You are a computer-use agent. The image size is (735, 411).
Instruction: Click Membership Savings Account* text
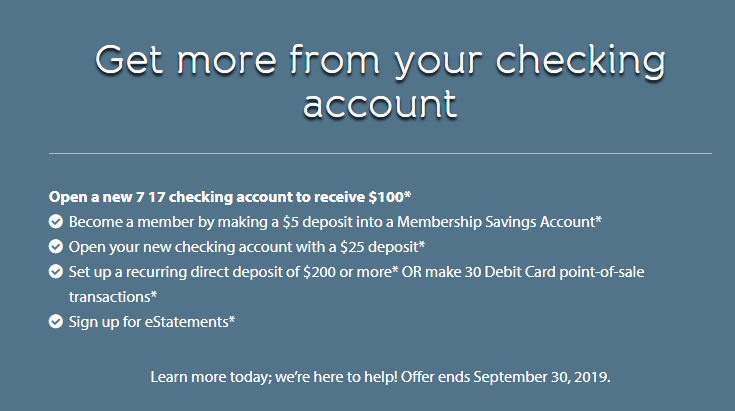click(499, 222)
